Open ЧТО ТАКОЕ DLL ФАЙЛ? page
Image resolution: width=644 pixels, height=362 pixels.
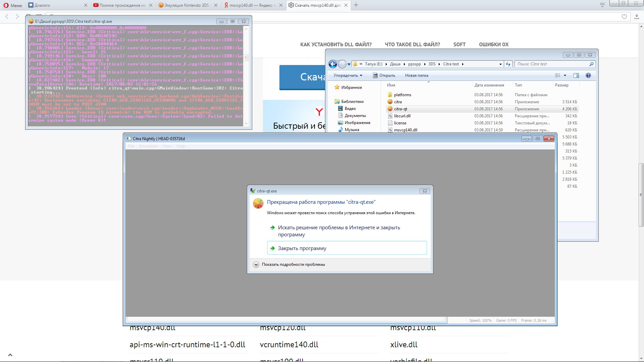412,44
